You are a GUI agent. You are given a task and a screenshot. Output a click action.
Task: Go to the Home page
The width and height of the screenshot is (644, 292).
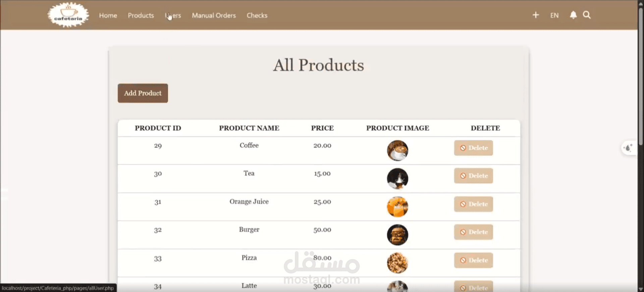coord(108,15)
